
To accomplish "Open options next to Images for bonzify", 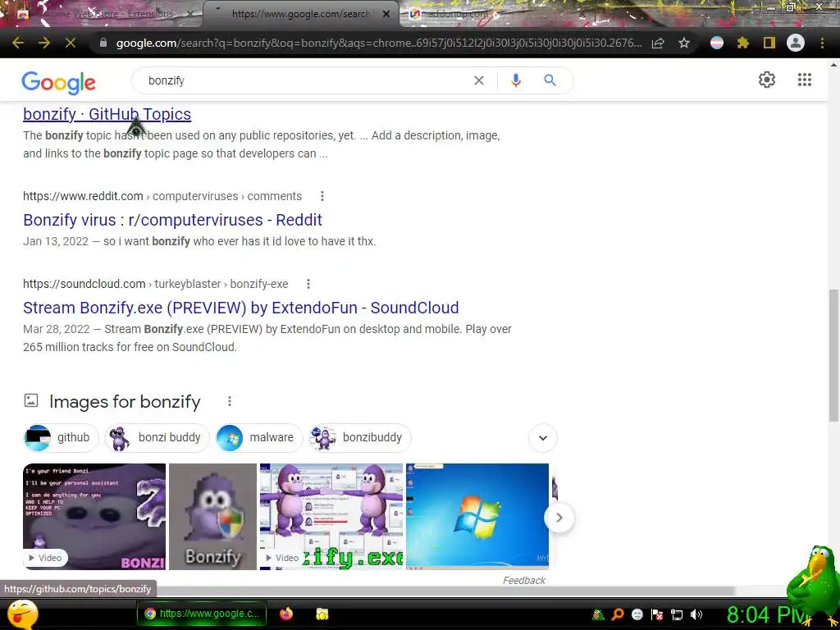I will click(230, 401).
